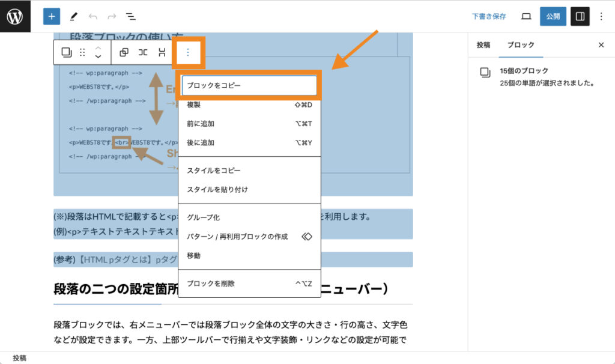
Task: Click the group blocks icon in block toolbar
Action: (x=124, y=53)
